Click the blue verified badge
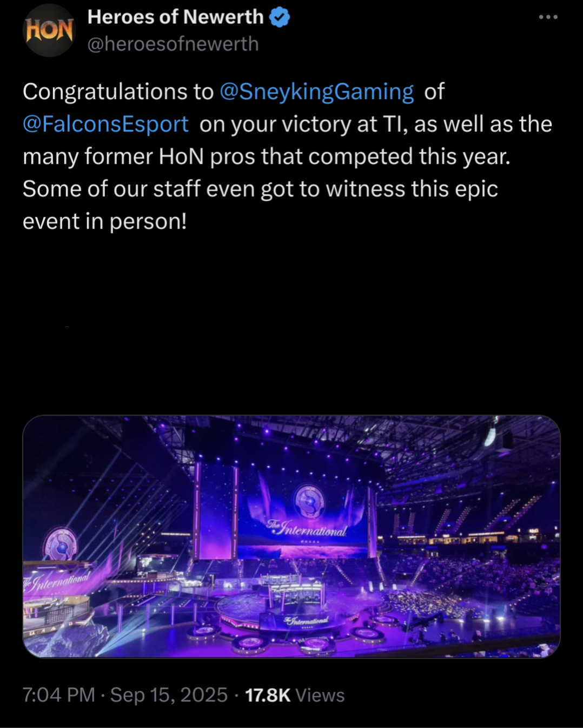Screen dimensions: 583x728 pos(280,17)
